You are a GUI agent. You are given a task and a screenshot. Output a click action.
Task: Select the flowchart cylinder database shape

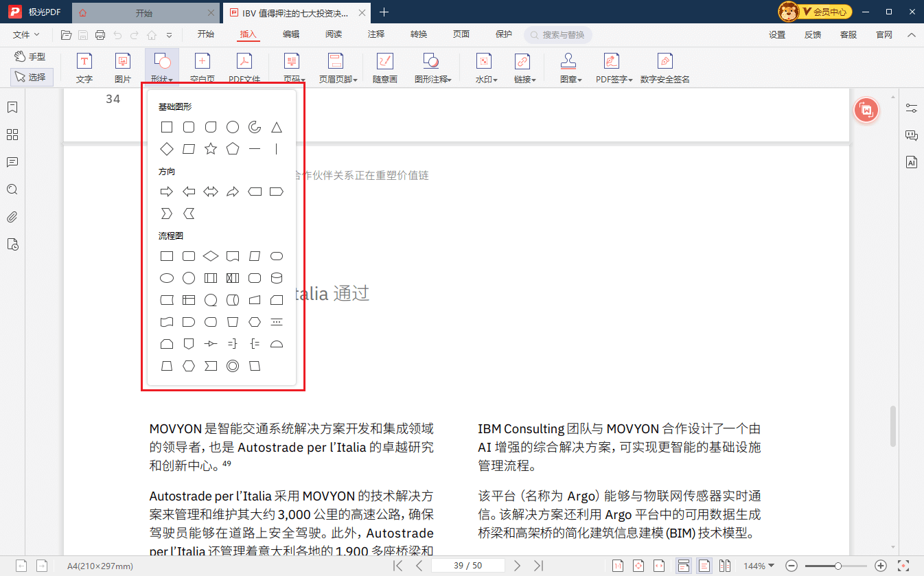pyautogui.click(x=277, y=278)
